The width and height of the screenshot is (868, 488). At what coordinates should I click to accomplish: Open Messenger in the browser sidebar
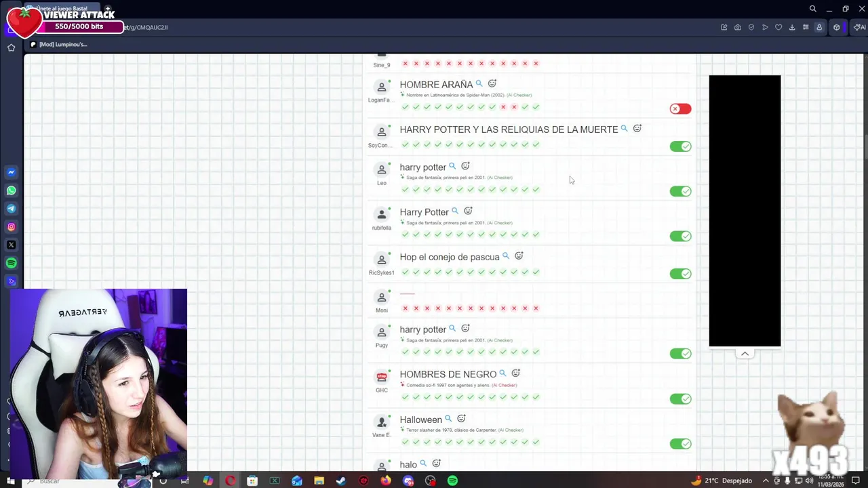click(11, 172)
